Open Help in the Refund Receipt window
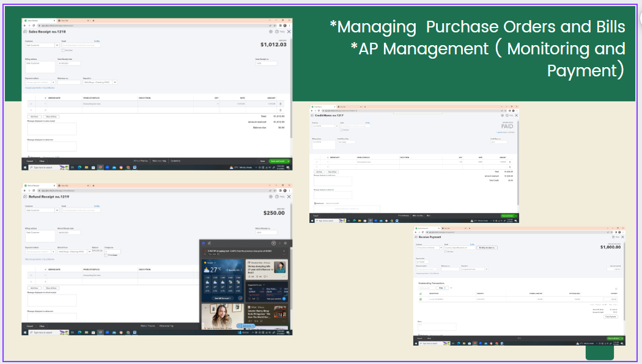 pyautogui.click(x=280, y=197)
